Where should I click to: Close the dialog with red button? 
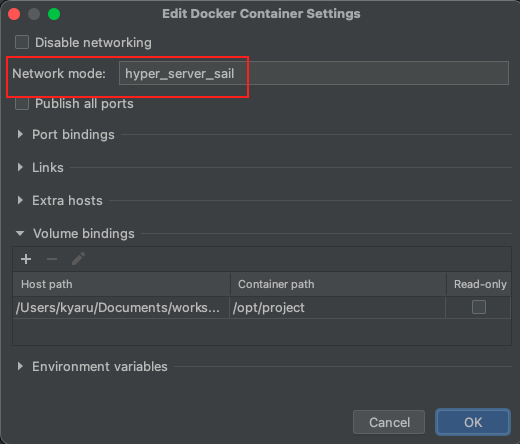click(14, 14)
